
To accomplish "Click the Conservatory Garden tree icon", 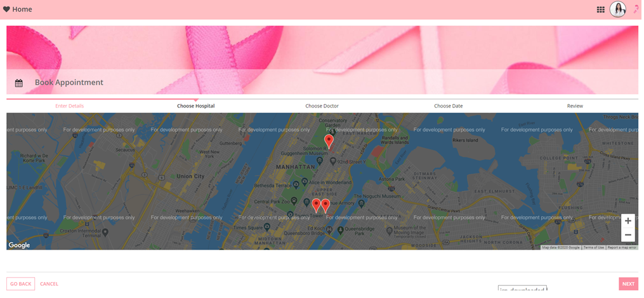I will (x=332, y=131).
